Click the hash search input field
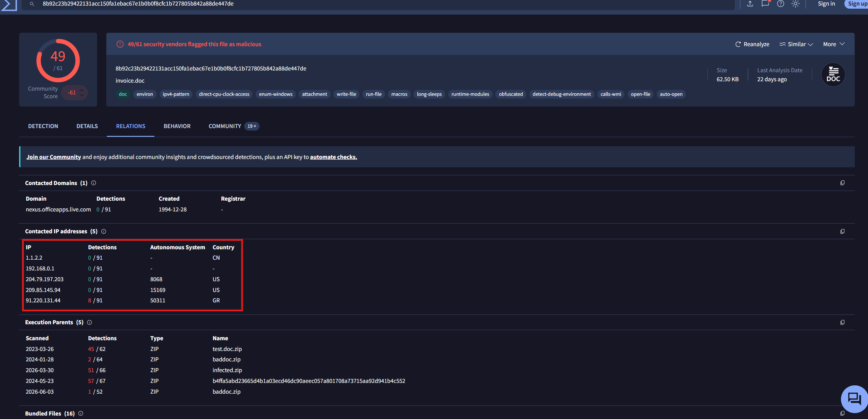Screen dimensions: 868x419 [378, 4]
